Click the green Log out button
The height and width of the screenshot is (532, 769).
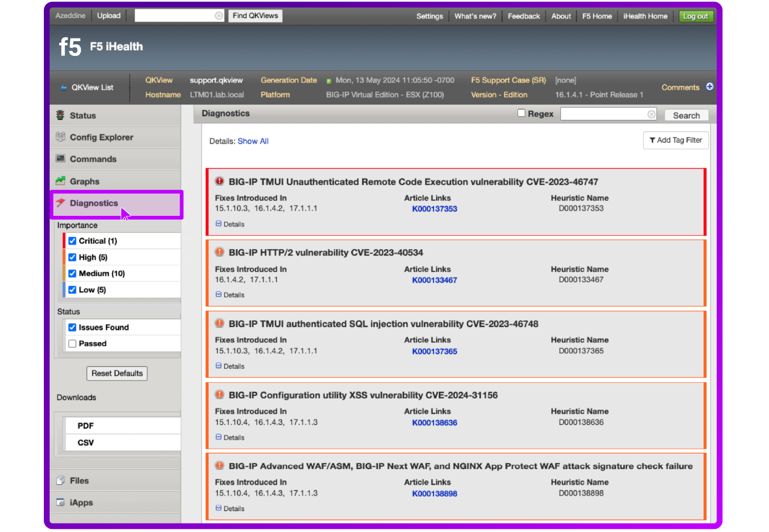[x=696, y=16]
